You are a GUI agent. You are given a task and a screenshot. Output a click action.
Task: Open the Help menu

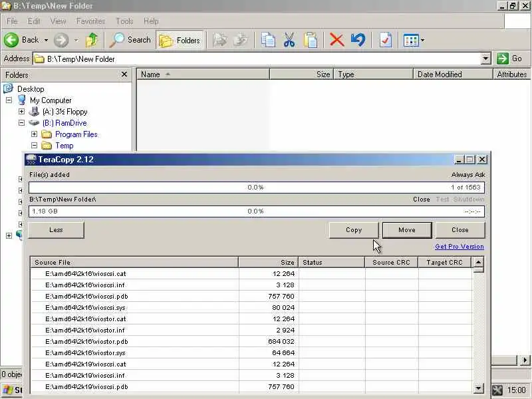point(151,21)
